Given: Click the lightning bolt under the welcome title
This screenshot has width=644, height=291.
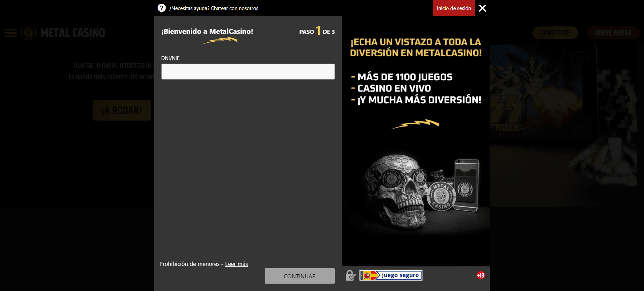Looking at the screenshot, I should [x=219, y=41].
